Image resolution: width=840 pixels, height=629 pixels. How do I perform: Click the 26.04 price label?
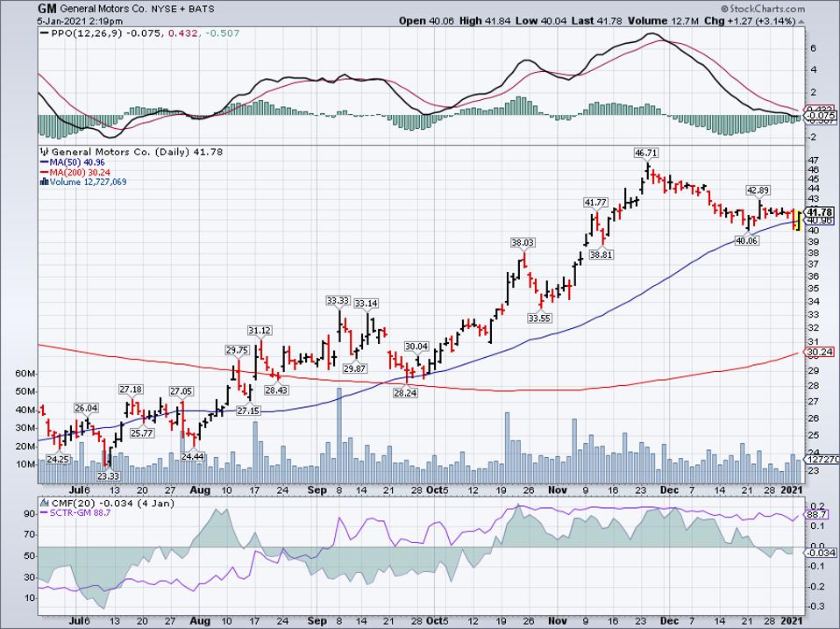point(86,408)
